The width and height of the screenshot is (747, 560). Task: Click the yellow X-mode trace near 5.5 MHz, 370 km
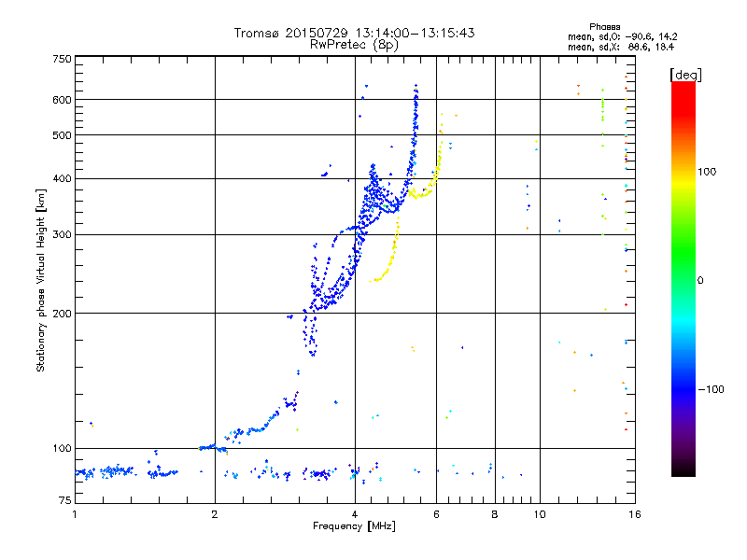click(419, 194)
